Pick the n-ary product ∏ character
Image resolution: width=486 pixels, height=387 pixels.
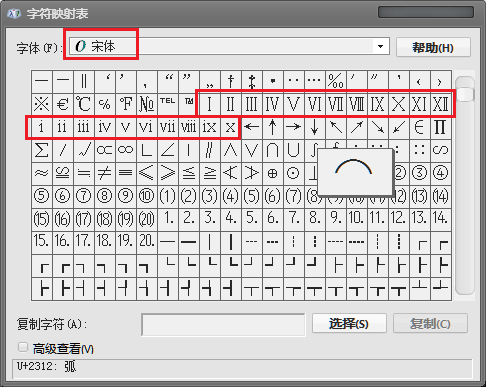point(441,127)
